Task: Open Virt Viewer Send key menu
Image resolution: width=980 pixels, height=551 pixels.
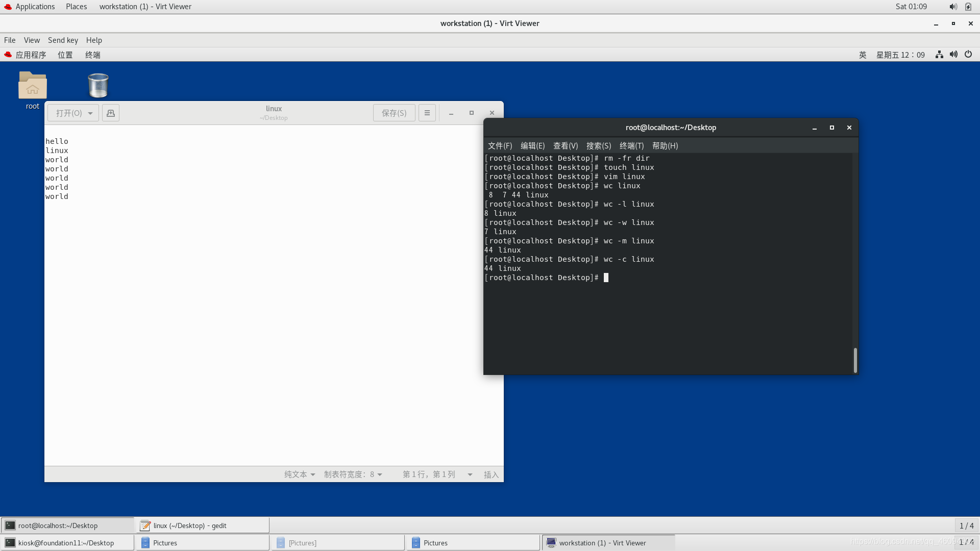Action: [x=63, y=40]
